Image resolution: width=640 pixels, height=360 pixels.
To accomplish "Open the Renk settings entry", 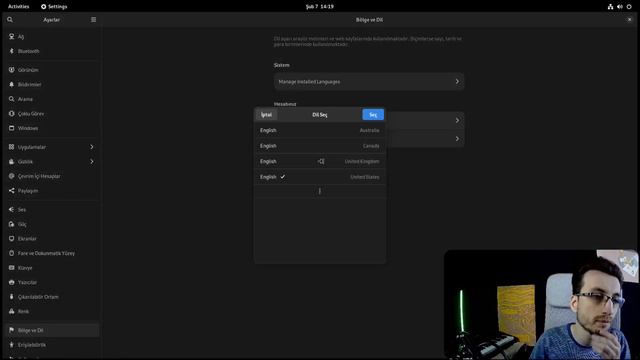I will [x=52, y=311].
